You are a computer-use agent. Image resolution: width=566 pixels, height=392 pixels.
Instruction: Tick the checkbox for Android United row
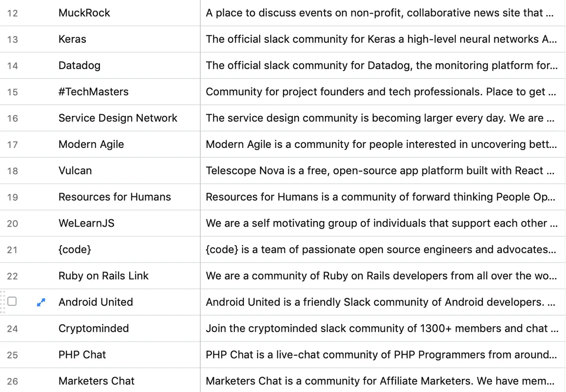[12, 302]
